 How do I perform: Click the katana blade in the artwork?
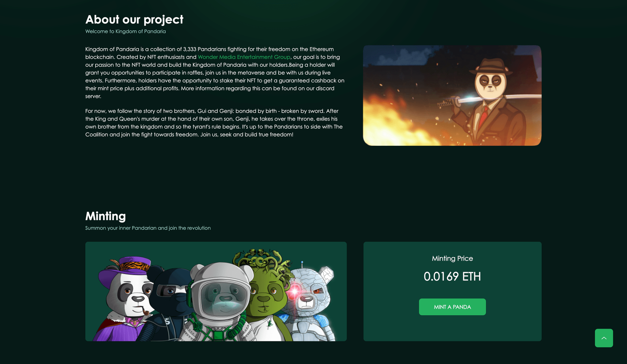click(496, 98)
